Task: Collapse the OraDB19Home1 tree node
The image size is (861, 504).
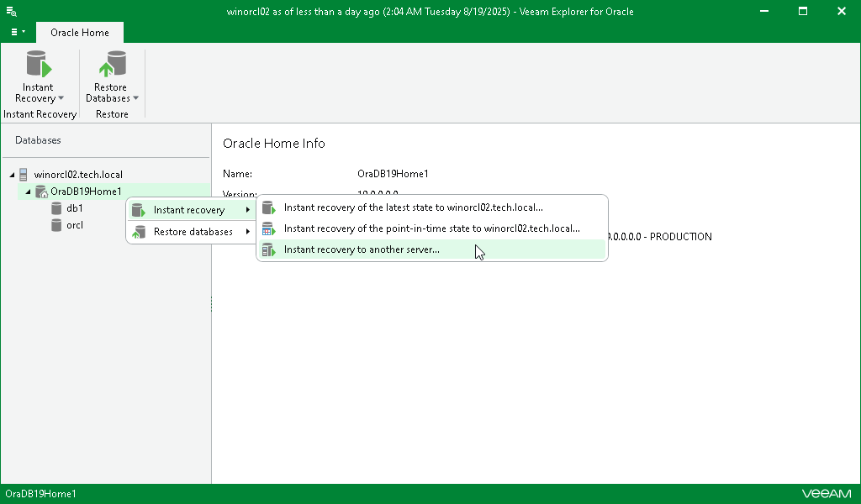Action: click(x=29, y=191)
